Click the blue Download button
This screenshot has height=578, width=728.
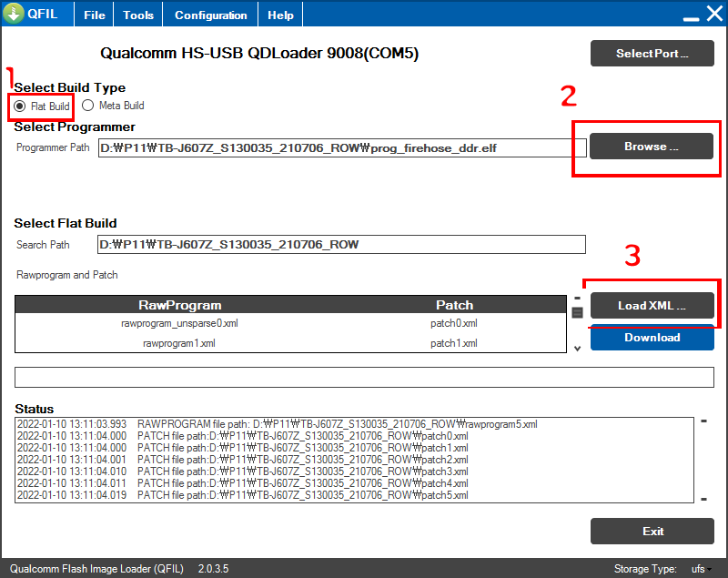652,338
